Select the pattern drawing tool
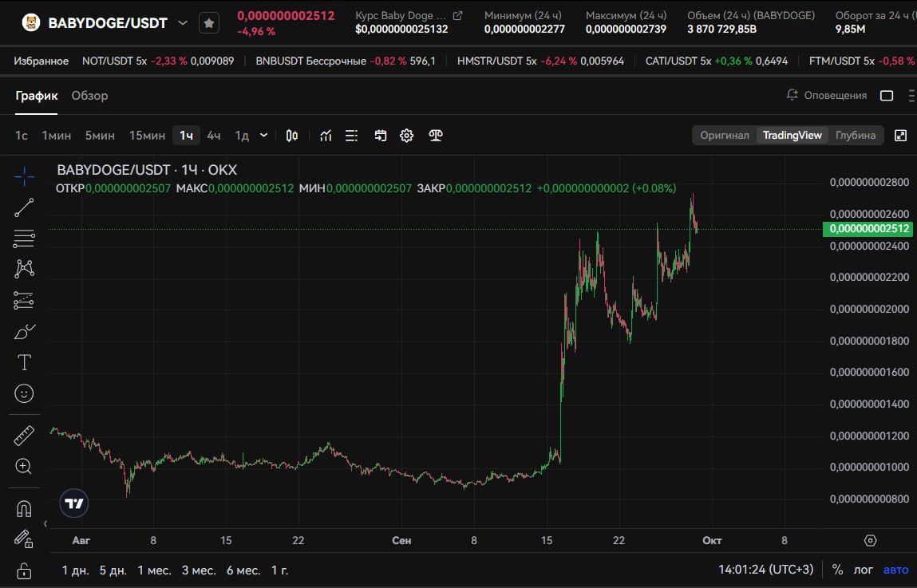This screenshot has height=588, width=917. 24,269
